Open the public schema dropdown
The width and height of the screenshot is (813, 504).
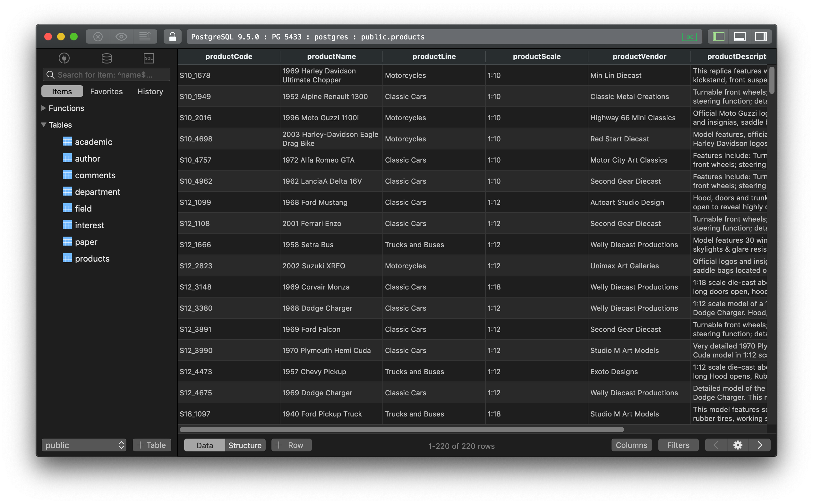(83, 445)
